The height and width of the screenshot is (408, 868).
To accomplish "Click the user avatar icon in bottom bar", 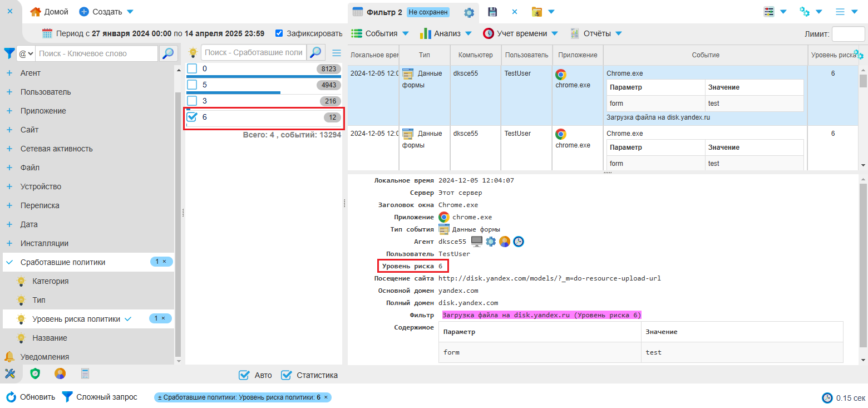I will (60, 373).
